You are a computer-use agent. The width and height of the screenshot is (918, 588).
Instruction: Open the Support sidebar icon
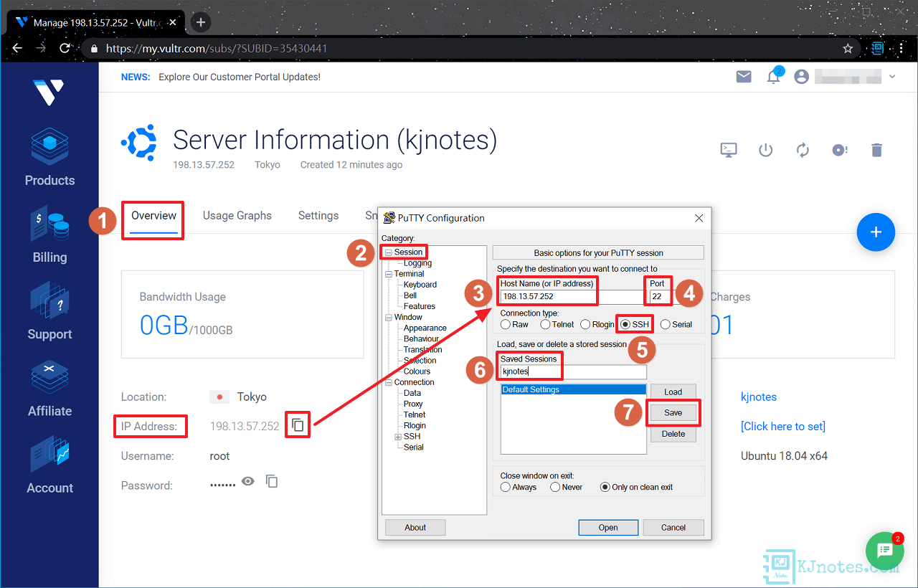coord(49,300)
